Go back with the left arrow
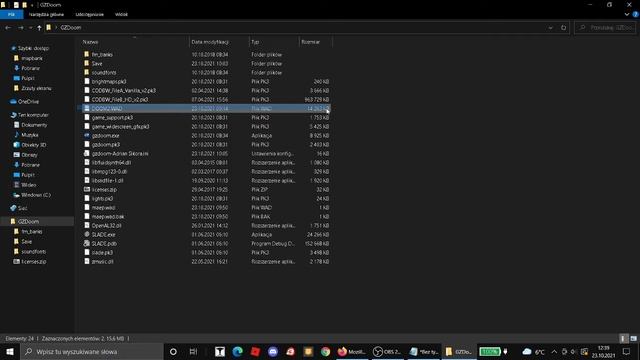The image size is (640, 360). [8, 28]
